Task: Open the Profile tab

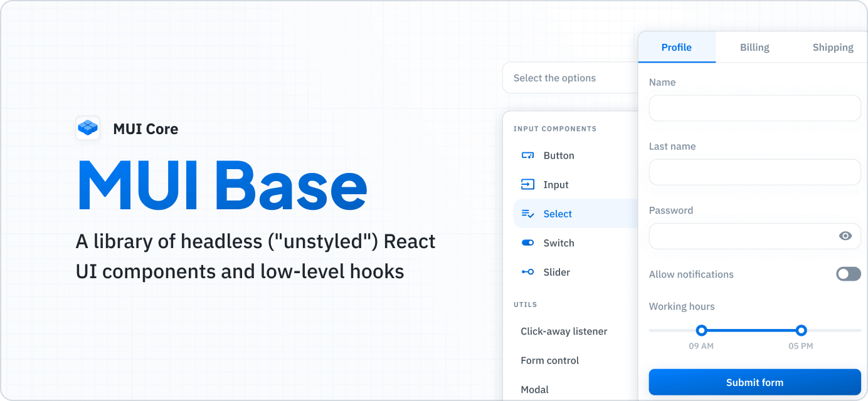Action: (677, 47)
